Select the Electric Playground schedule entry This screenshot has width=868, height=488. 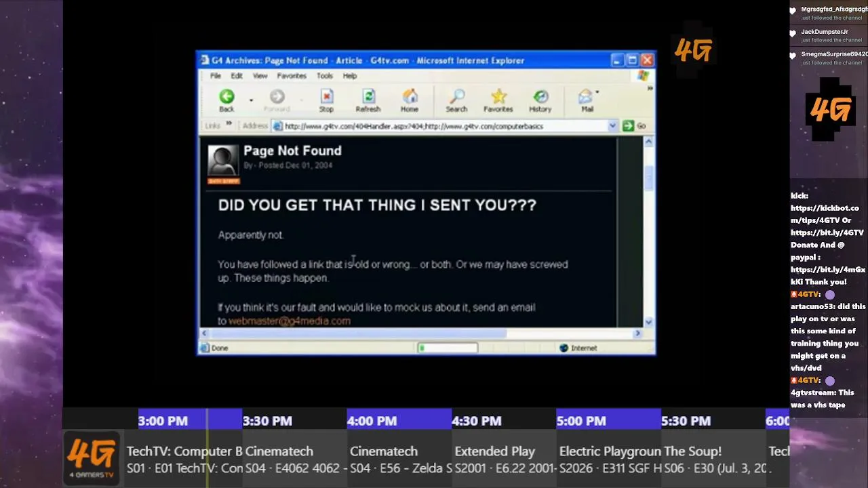tap(610, 459)
